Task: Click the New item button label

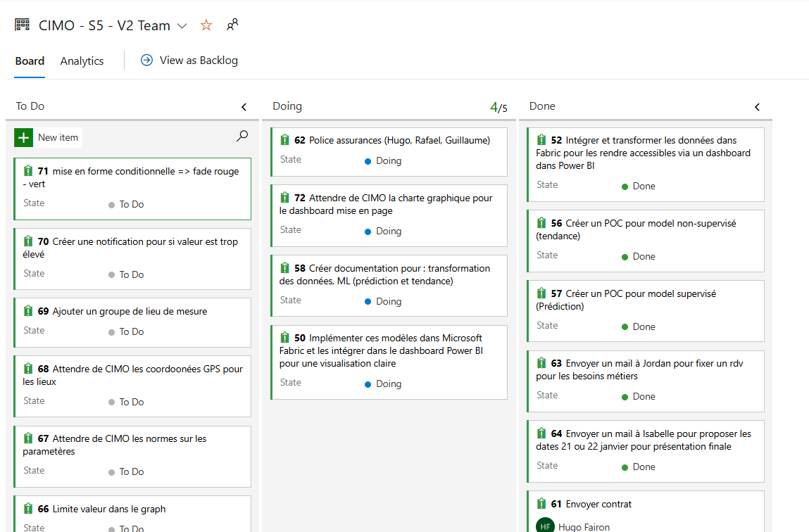Action: tap(58, 138)
